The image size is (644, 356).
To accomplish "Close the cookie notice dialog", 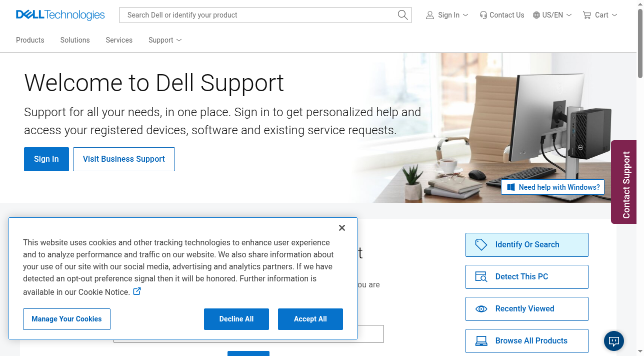I will (x=342, y=228).
